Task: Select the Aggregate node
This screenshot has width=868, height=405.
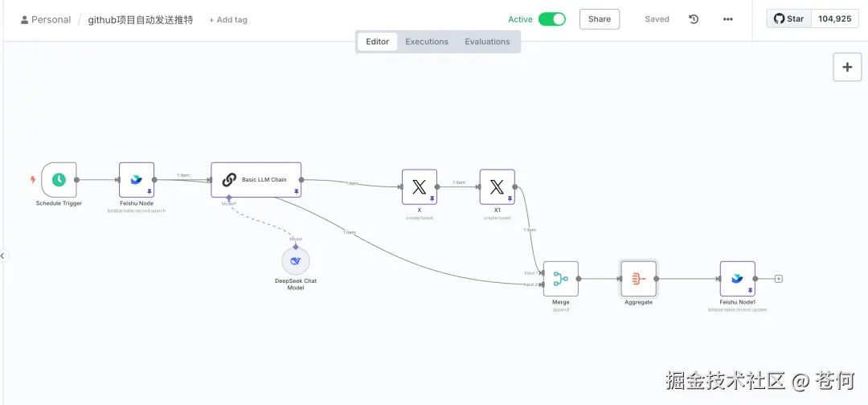Action: coord(639,279)
